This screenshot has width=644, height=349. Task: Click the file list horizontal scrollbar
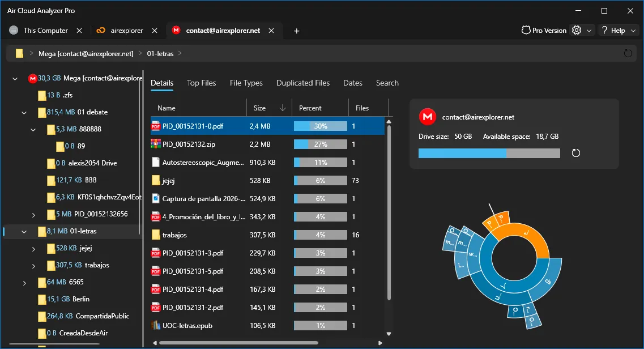point(238,343)
